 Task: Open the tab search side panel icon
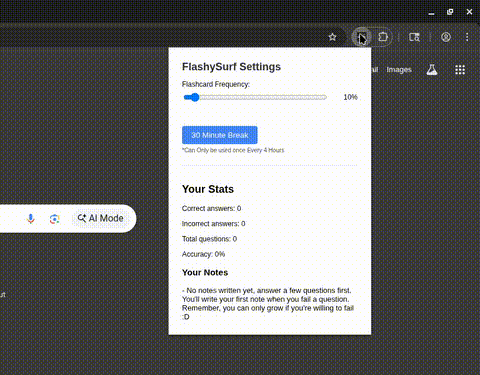[414, 37]
